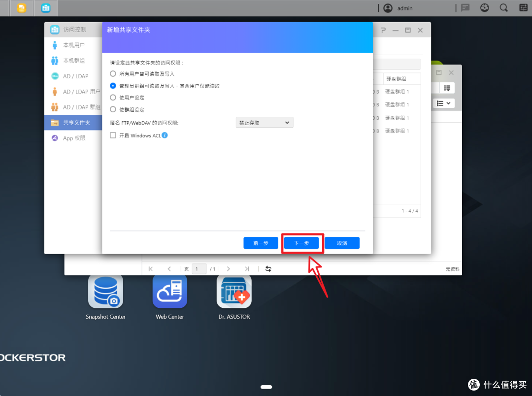This screenshot has width=532, height=396.
Task: Click the search magnifier in the top bar
Action: click(503, 8)
